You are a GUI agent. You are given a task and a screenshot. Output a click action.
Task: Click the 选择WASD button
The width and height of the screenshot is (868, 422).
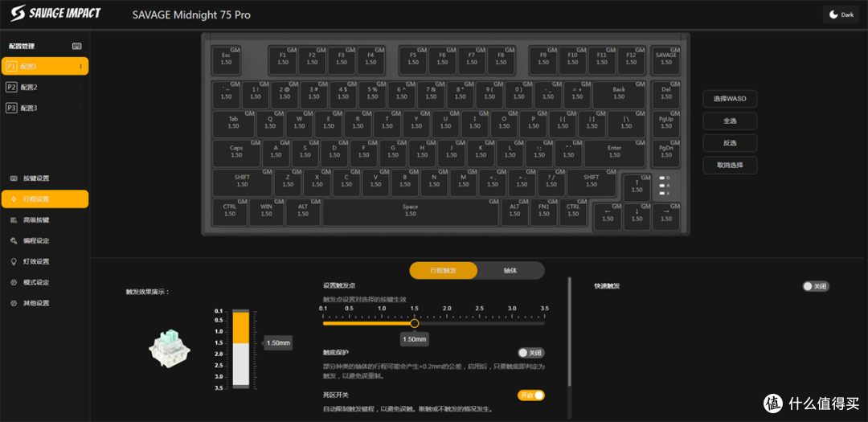click(x=730, y=99)
